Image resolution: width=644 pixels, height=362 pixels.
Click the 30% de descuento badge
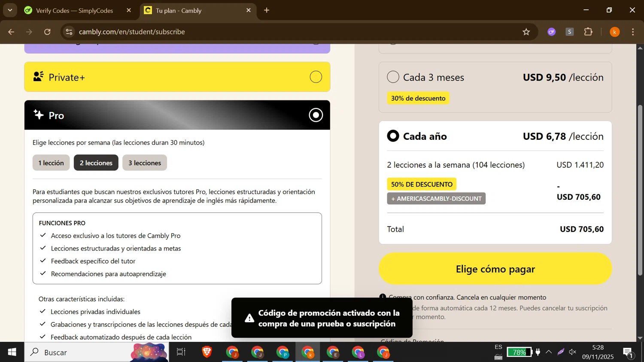click(x=418, y=98)
